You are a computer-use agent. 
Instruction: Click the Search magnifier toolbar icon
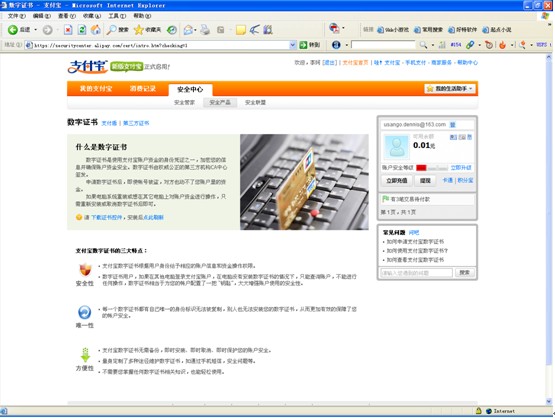[x=111, y=30]
